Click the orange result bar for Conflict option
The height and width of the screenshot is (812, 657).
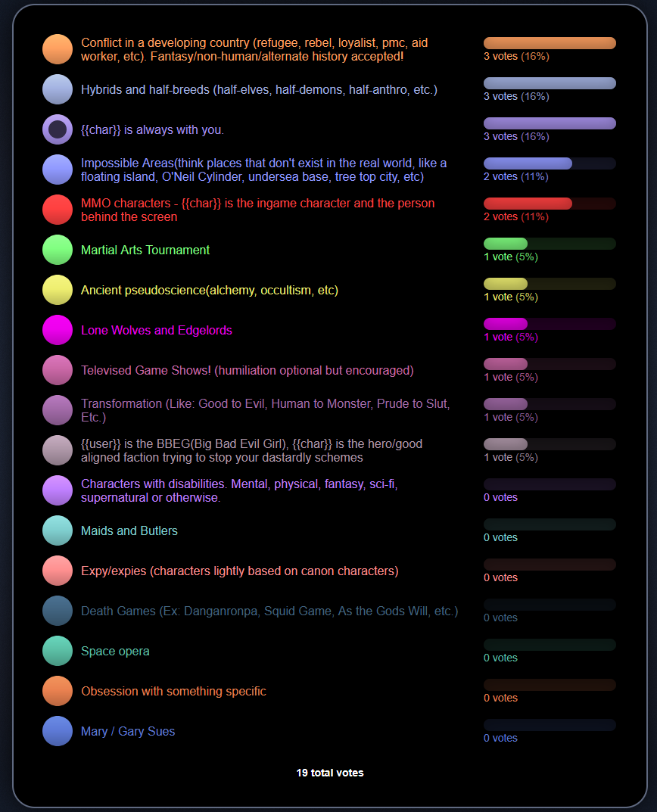point(550,43)
